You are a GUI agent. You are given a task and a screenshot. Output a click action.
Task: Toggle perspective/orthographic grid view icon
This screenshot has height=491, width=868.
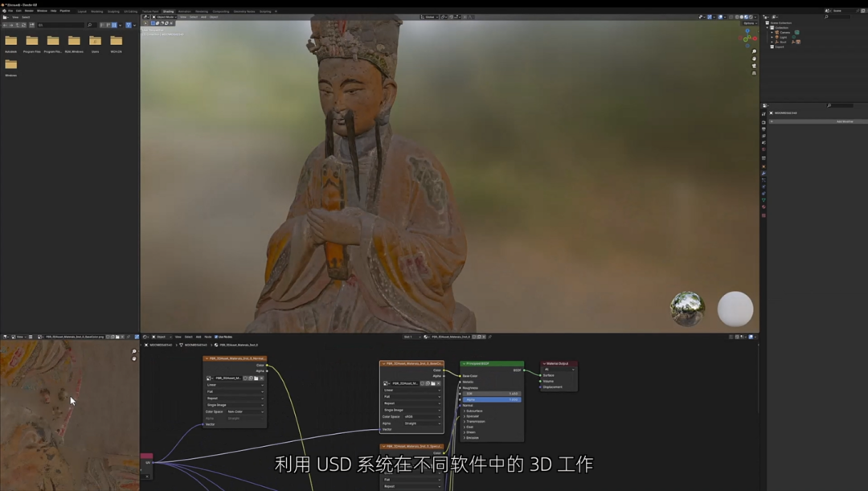[754, 73]
